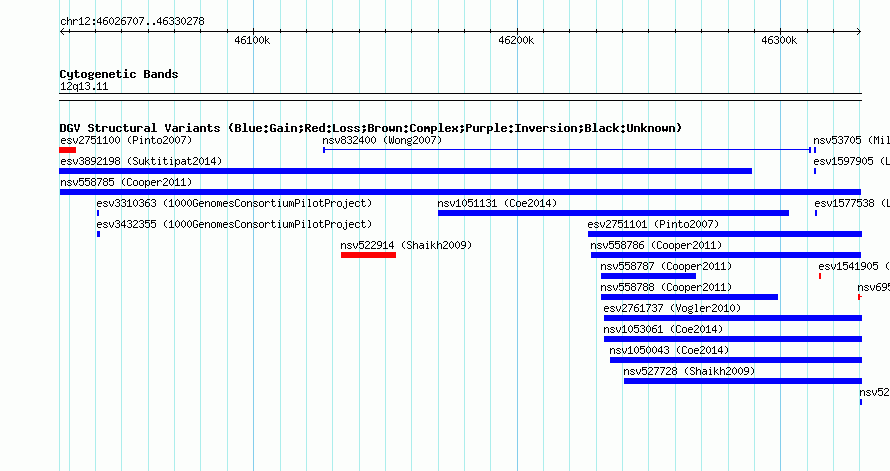Image resolution: width=890 pixels, height=471 pixels.
Task: Select the blue esv2751101 gain bar
Action: [x=725, y=234]
